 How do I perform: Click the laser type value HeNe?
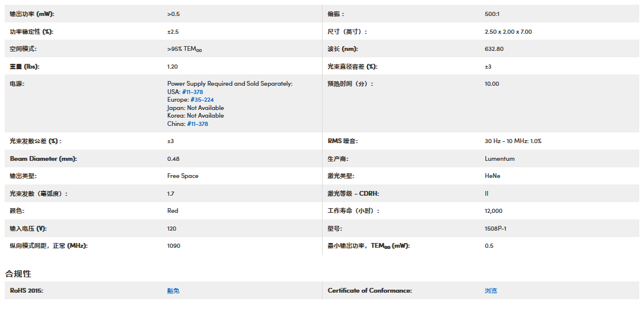[x=492, y=176]
